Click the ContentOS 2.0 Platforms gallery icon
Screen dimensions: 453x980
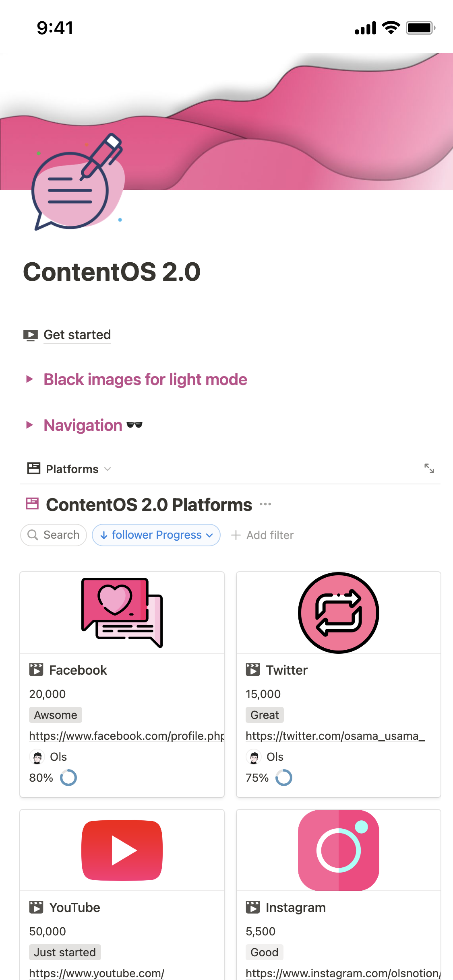pyautogui.click(x=32, y=504)
